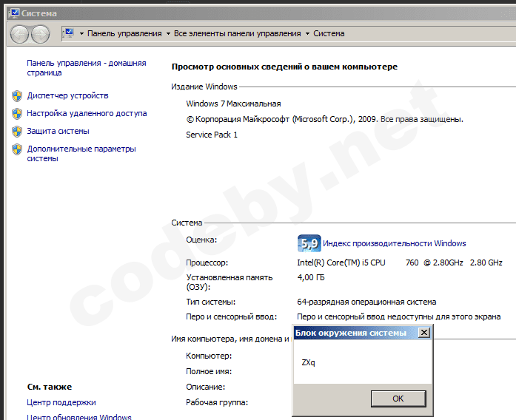Click the 64-разрядная операционная система value
This screenshot has width=516, height=420.
tap(366, 302)
